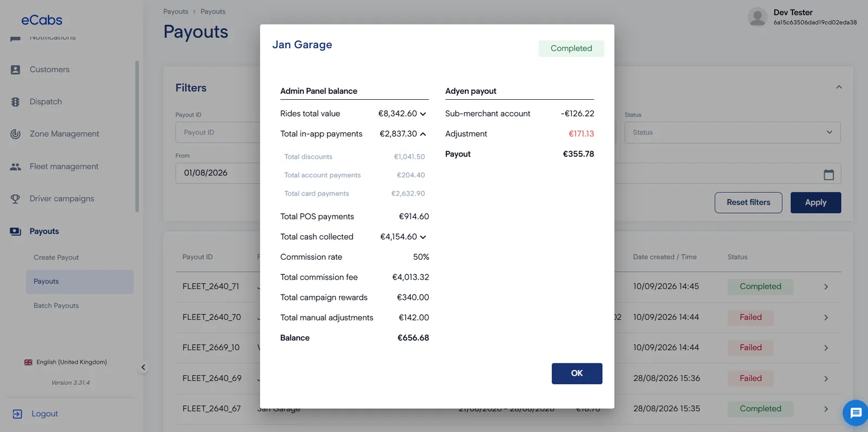Click the first Payouts breadcrumb link

pos(176,11)
